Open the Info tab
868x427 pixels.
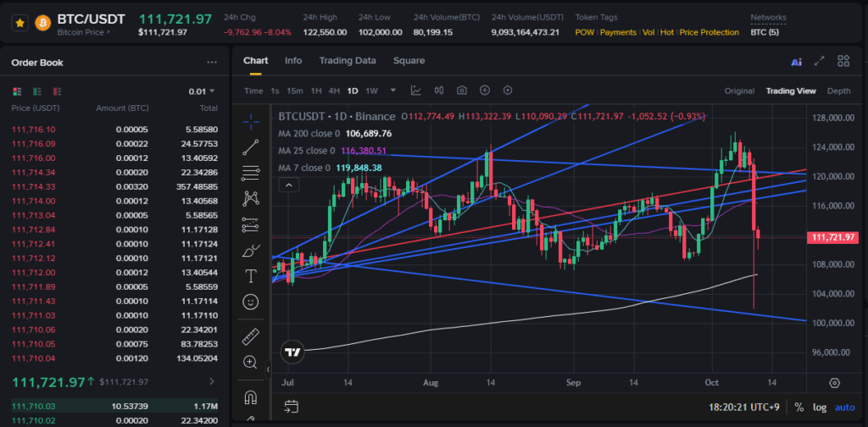tap(293, 61)
